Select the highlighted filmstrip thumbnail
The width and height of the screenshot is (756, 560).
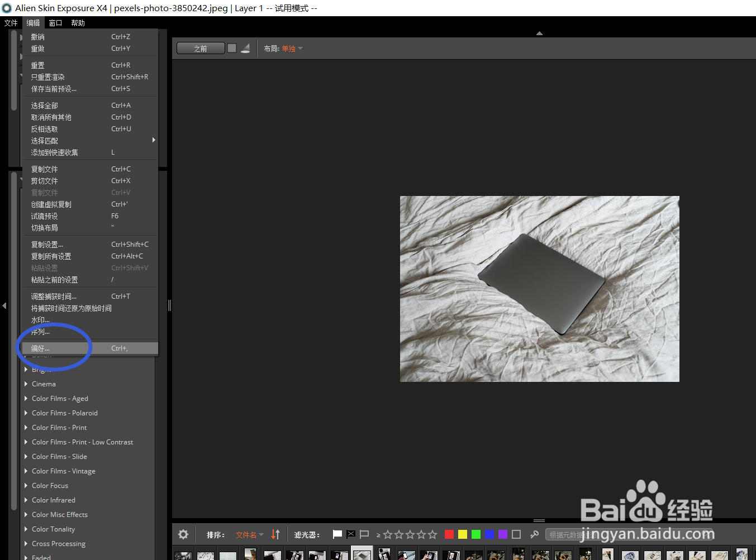coord(362,553)
